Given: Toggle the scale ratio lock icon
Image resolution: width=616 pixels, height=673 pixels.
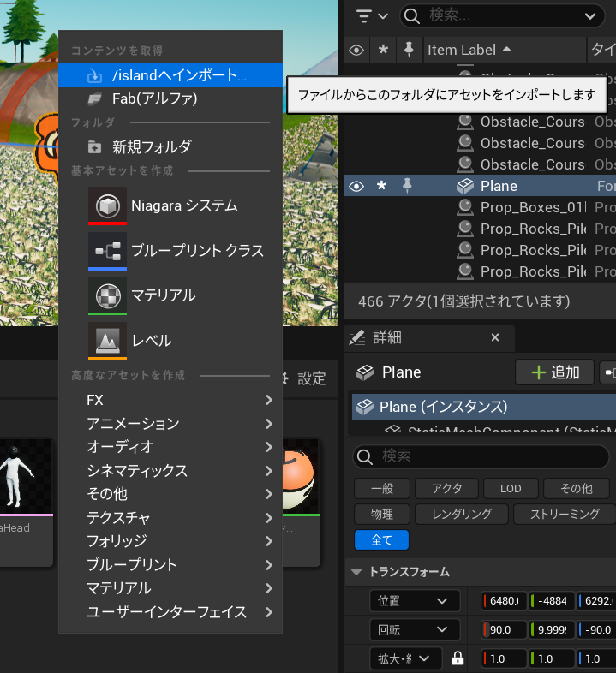Looking at the screenshot, I should click(458, 658).
